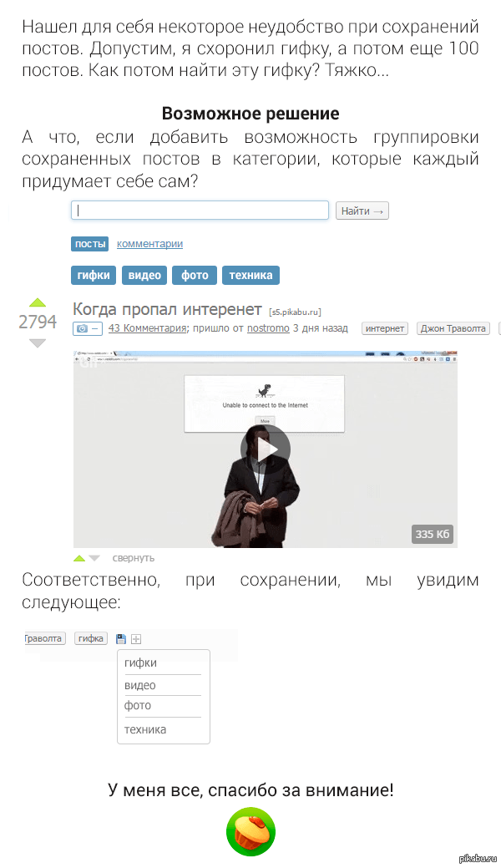Choose гифки in the save dropdown list
Screen dimensions: 501x868
click(x=140, y=662)
